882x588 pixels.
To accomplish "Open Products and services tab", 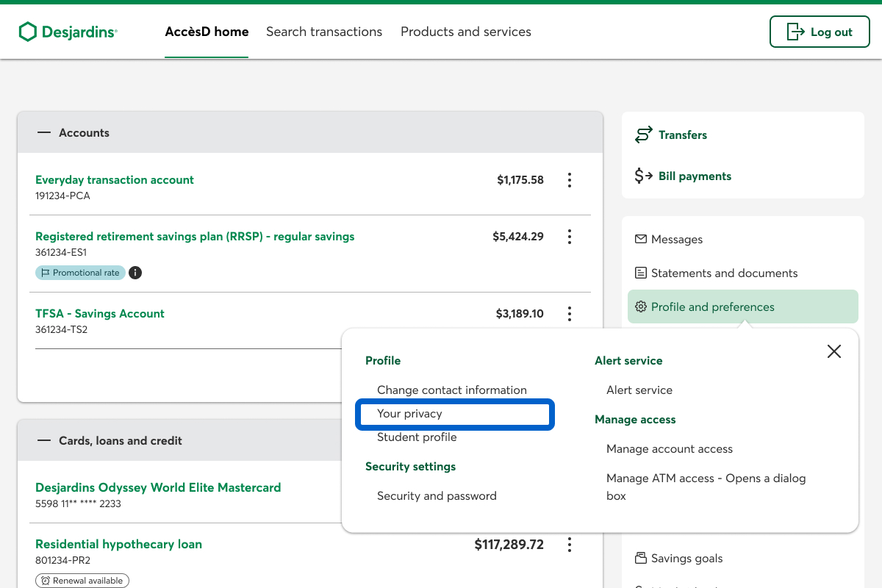I will (465, 32).
